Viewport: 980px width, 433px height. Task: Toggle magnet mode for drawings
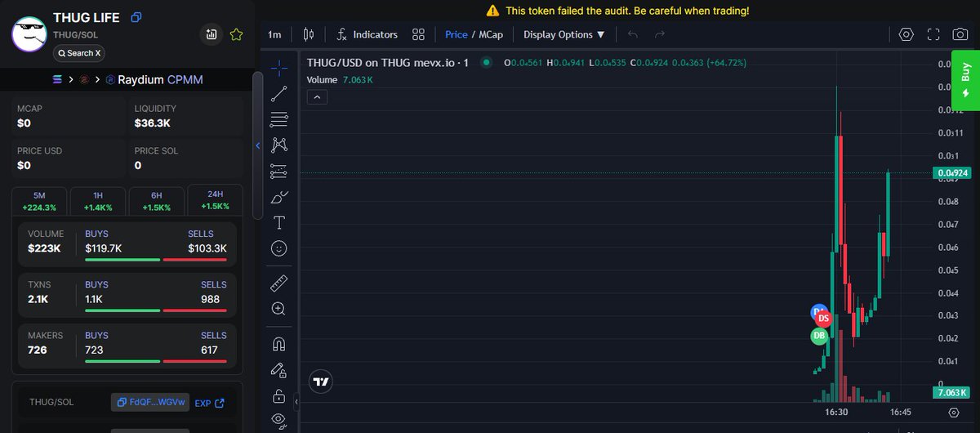pyautogui.click(x=278, y=344)
